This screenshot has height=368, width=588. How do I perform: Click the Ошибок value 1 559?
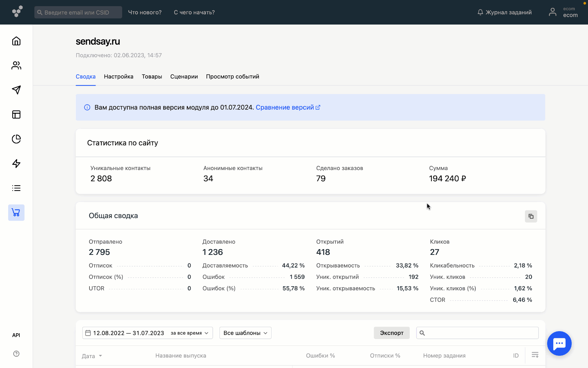(x=297, y=277)
